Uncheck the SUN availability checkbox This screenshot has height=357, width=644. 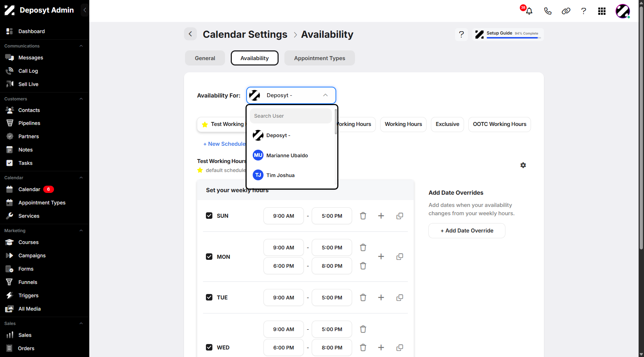[209, 216]
